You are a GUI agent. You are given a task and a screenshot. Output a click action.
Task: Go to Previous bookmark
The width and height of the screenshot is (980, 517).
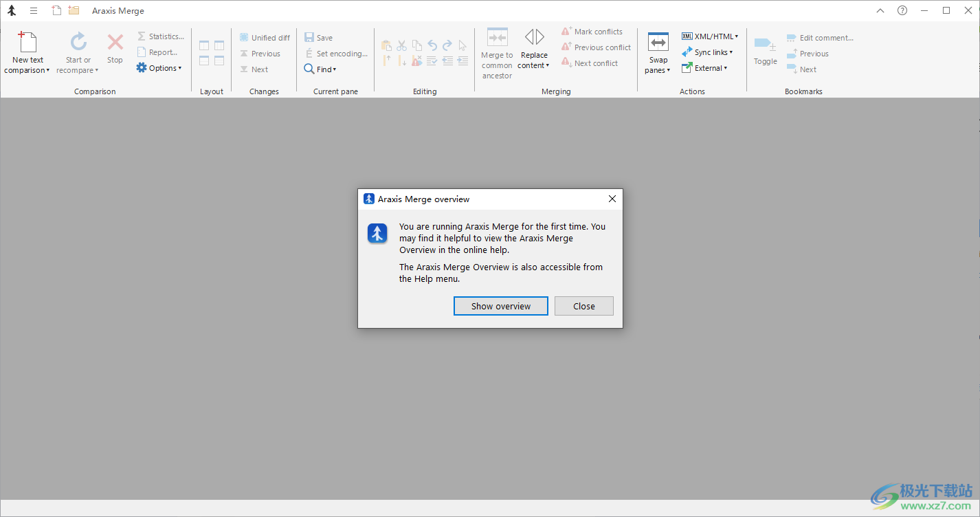[x=808, y=54]
